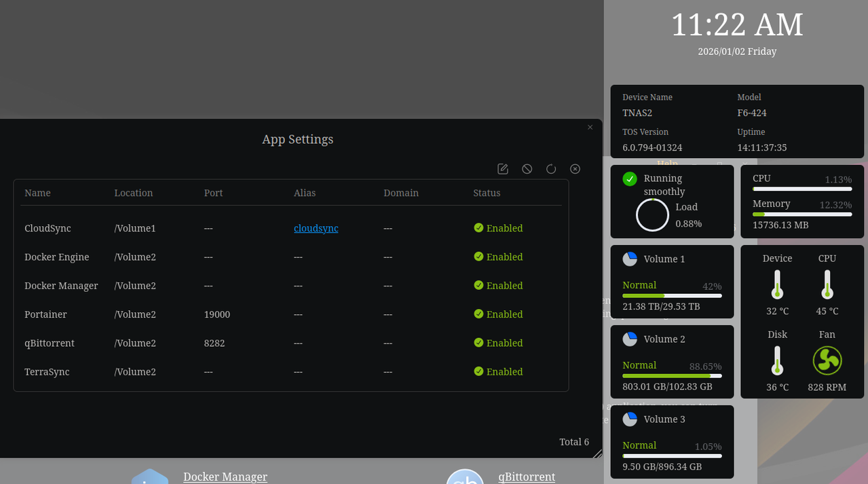Open the qBittorrent link below the dialog
Image resolution: width=868 pixels, height=484 pixels.
click(x=527, y=477)
